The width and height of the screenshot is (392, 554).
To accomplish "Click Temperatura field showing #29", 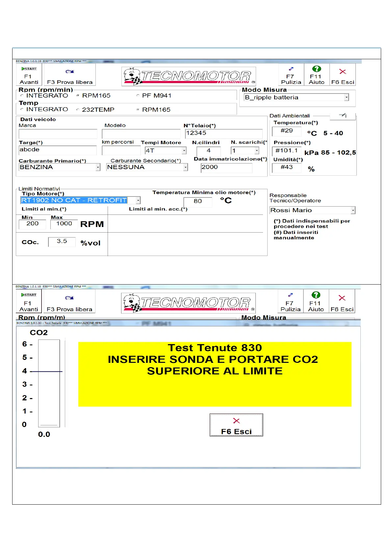I will [x=287, y=131].
